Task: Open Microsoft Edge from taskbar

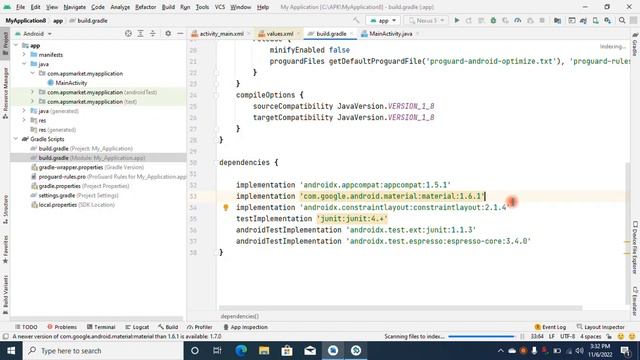Action: pyautogui.click(x=241, y=351)
